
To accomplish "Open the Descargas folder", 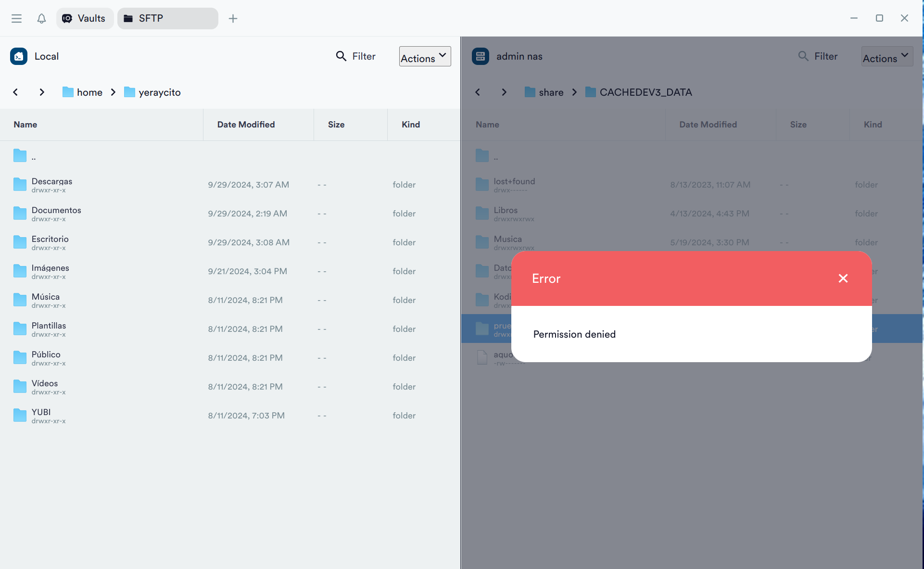I will click(52, 184).
